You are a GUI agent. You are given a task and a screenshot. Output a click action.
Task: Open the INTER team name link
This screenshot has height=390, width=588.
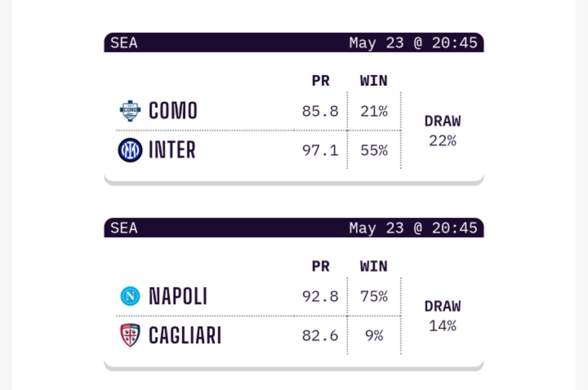click(x=172, y=150)
